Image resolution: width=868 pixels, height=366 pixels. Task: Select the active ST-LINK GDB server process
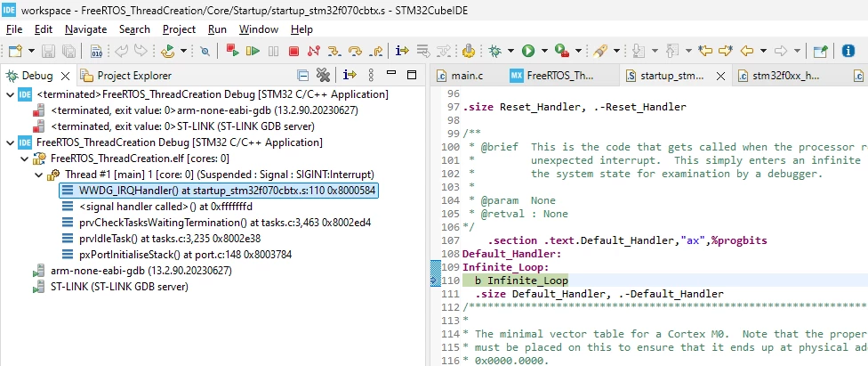coord(110,287)
